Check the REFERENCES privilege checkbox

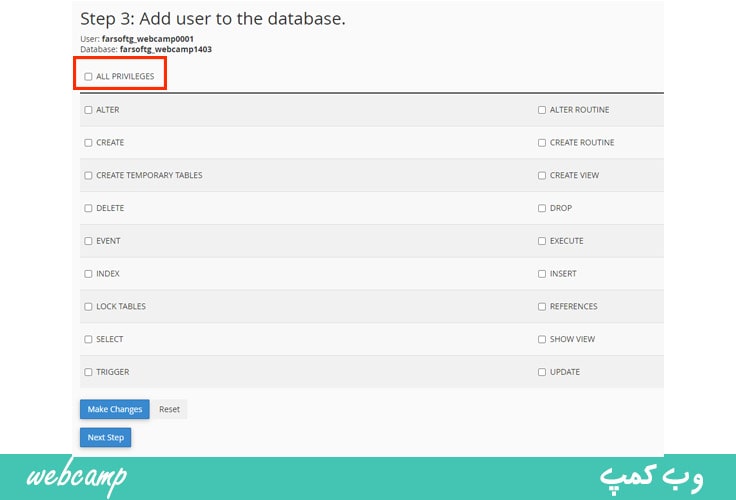coord(542,307)
